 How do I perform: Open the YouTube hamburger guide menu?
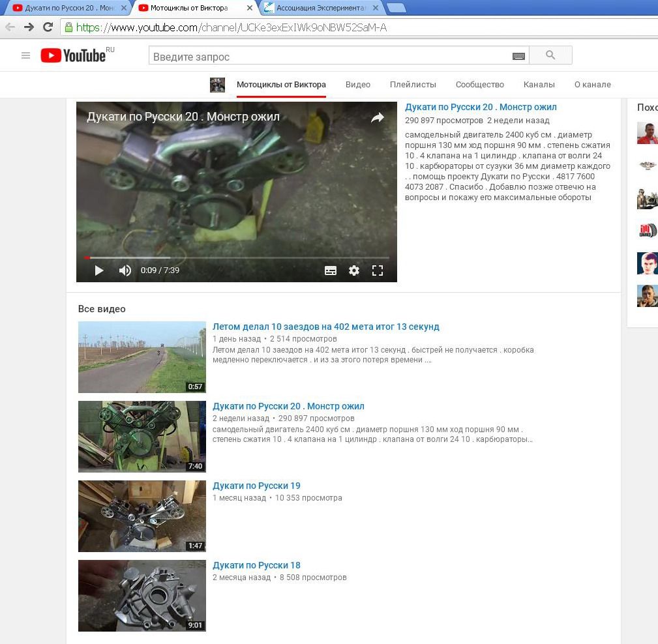click(26, 56)
